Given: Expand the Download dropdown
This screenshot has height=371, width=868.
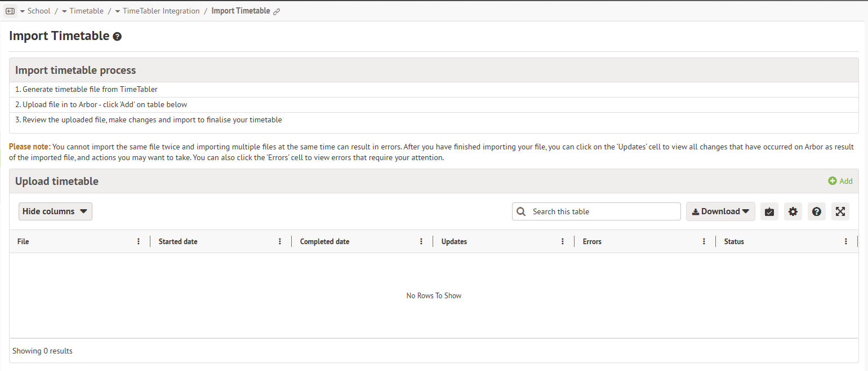Looking at the screenshot, I should 720,211.
